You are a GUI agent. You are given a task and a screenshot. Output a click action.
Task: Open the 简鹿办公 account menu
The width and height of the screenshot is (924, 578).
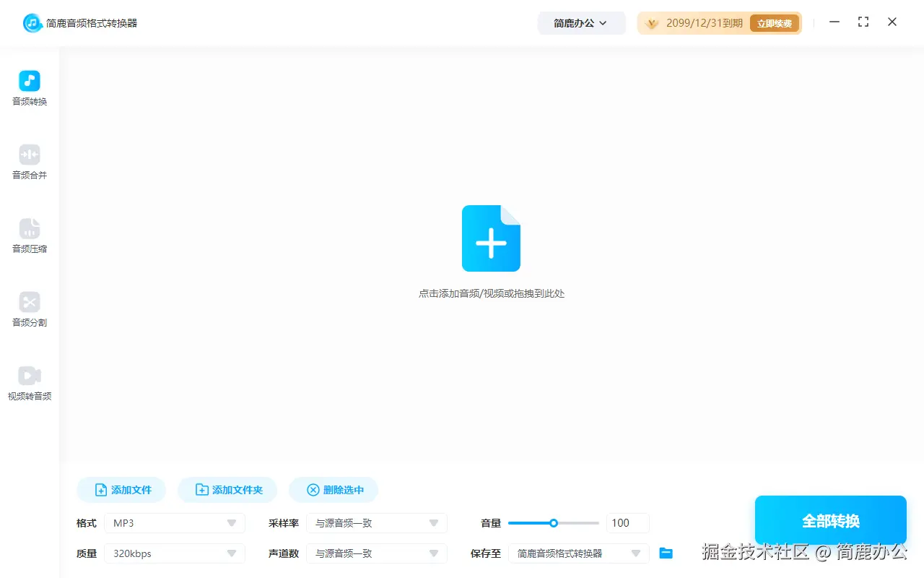pyautogui.click(x=582, y=22)
